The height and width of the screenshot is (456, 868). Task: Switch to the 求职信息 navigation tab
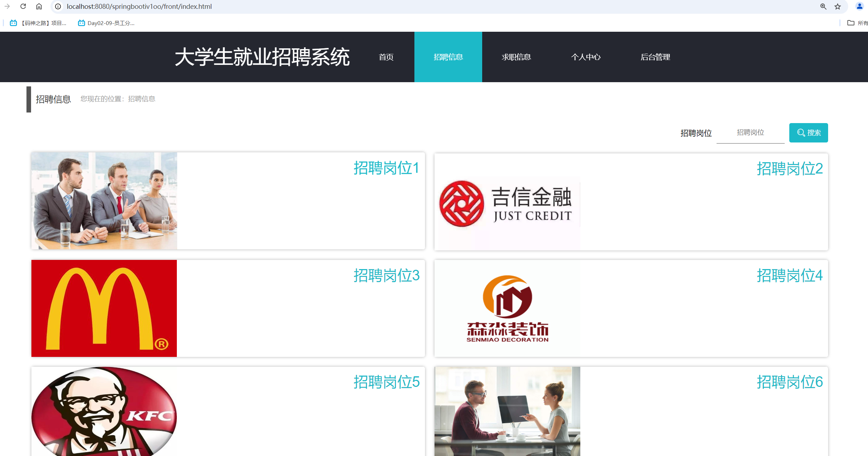(x=516, y=57)
